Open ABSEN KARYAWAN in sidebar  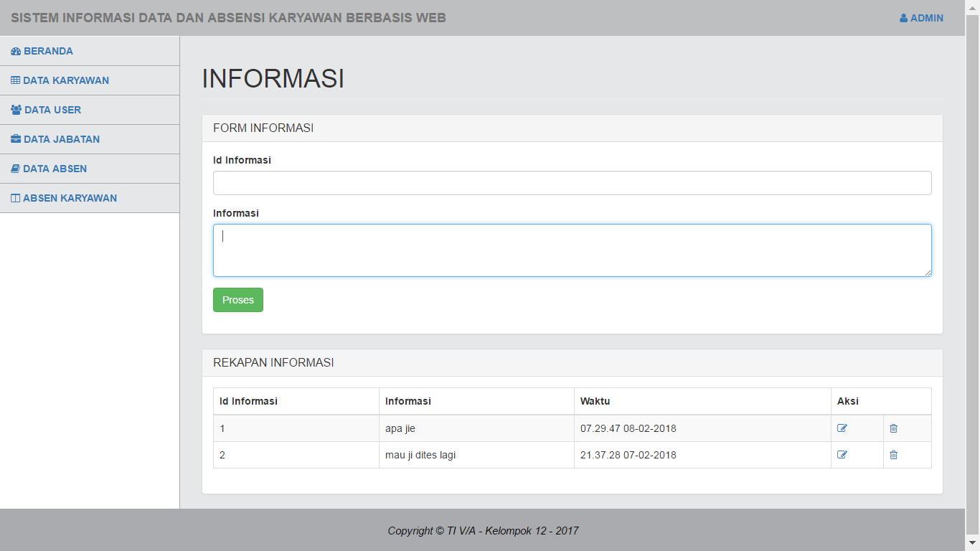point(70,198)
